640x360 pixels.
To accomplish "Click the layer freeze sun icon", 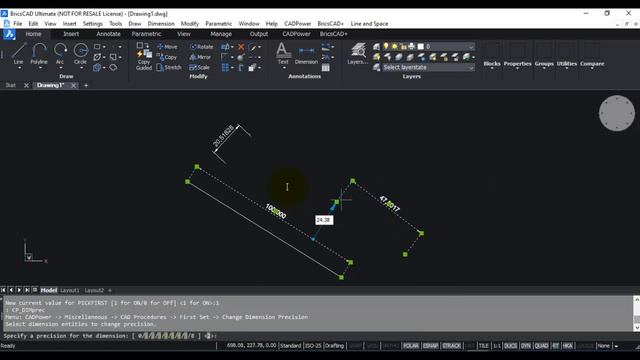I will pyautogui.click(x=394, y=47).
